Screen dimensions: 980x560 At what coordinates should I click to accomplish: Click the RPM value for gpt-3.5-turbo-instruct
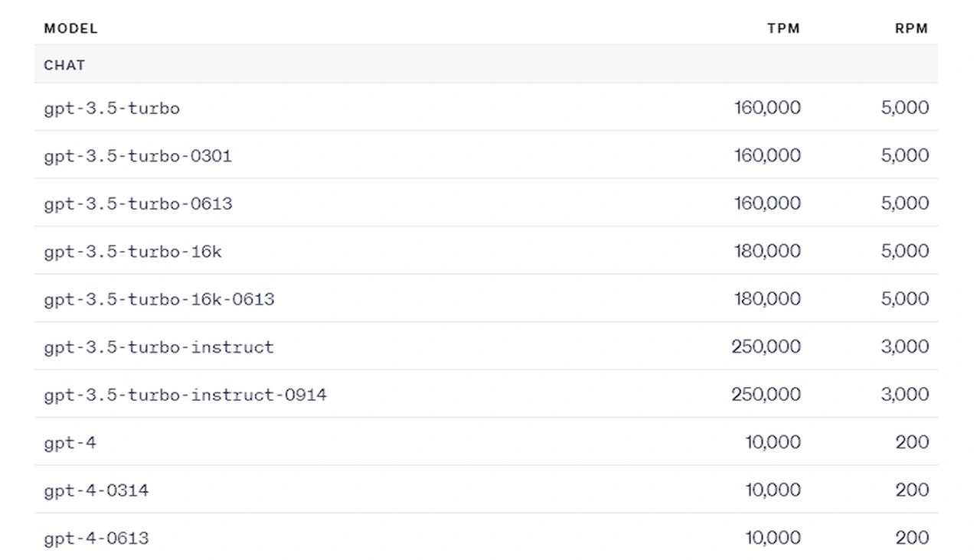pyautogui.click(x=904, y=347)
